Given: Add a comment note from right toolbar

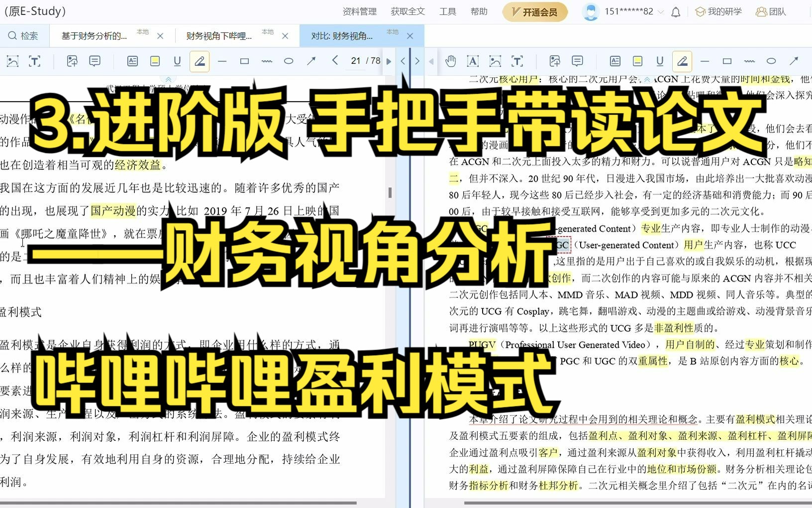Looking at the screenshot, I should (x=577, y=61).
